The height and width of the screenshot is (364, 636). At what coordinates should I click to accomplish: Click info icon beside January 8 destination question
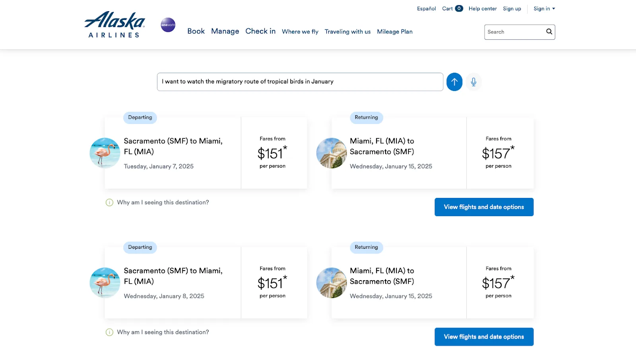click(109, 332)
